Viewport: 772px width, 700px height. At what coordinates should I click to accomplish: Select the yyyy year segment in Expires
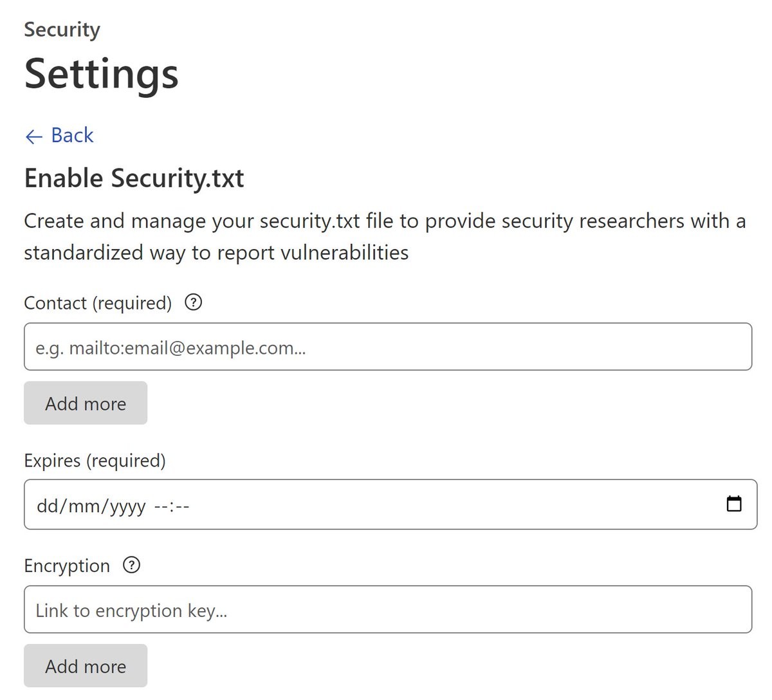[127, 506]
